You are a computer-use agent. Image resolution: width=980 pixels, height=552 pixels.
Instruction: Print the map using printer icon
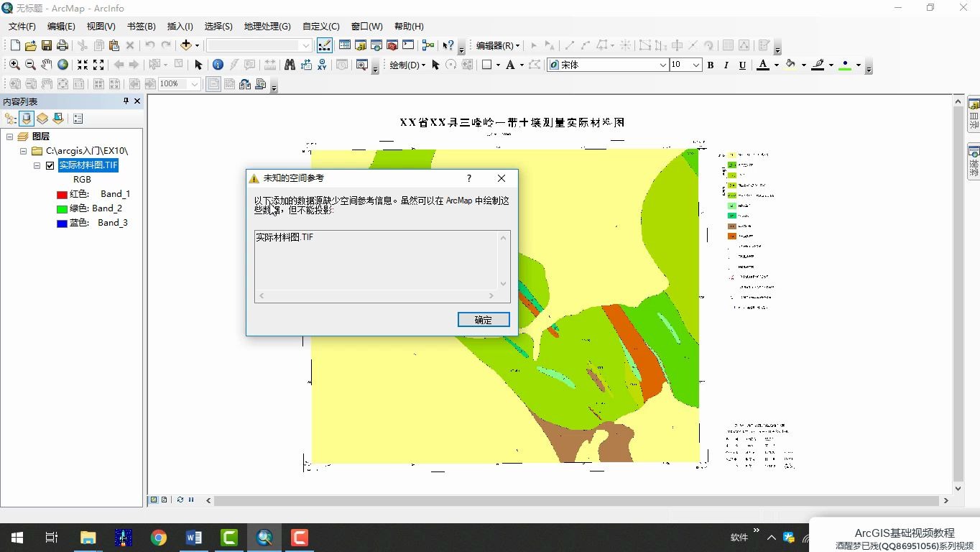click(62, 45)
